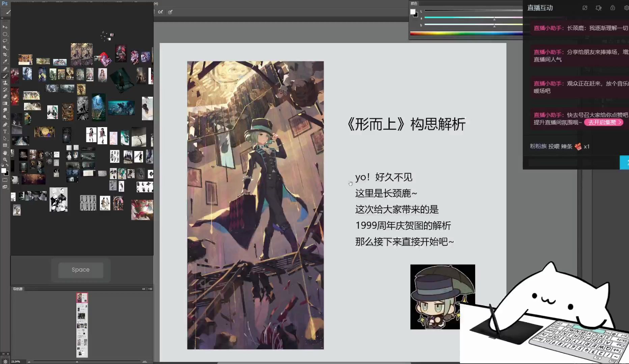Change screen mode from toolbar

tap(5, 187)
